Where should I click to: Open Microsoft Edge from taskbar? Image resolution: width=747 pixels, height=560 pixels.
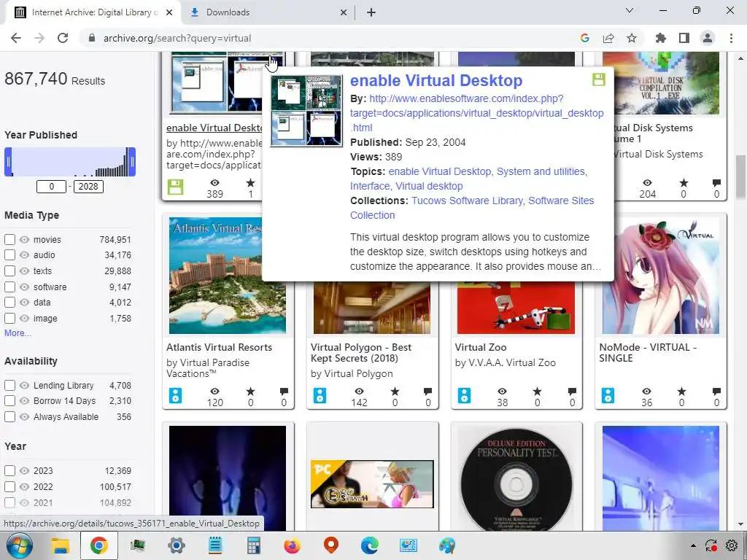click(369, 545)
